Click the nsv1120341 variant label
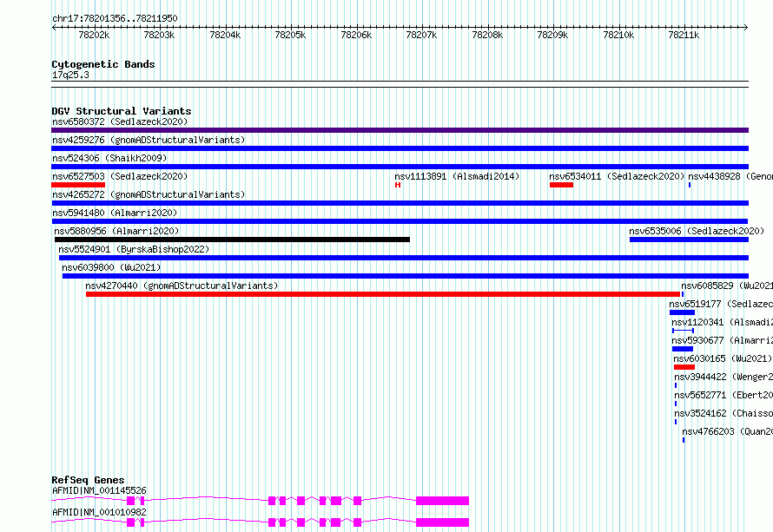This screenshot has width=773, height=532. [723, 322]
